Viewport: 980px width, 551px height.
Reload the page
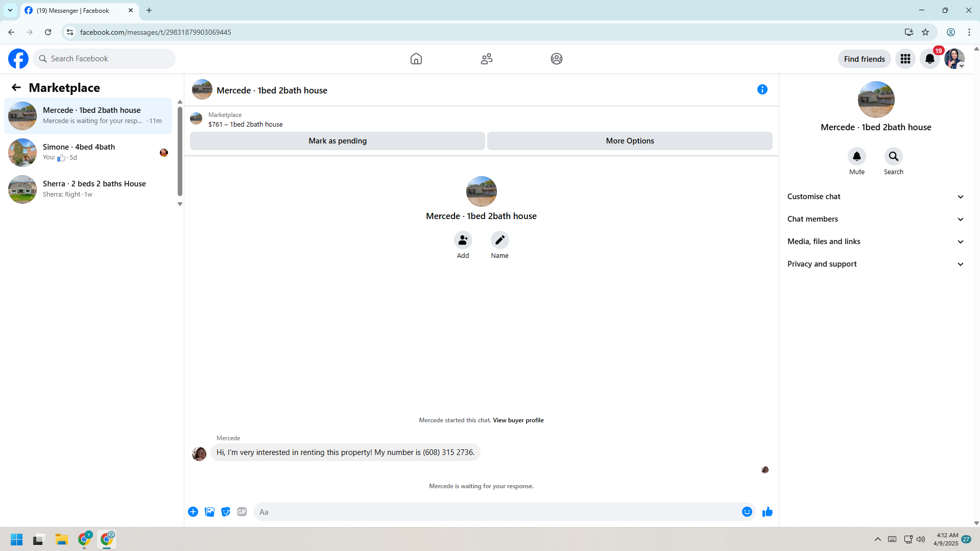click(x=48, y=32)
